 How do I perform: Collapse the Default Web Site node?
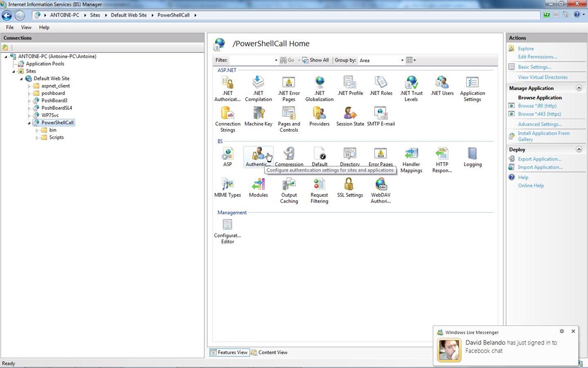pyautogui.click(x=21, y=79)
